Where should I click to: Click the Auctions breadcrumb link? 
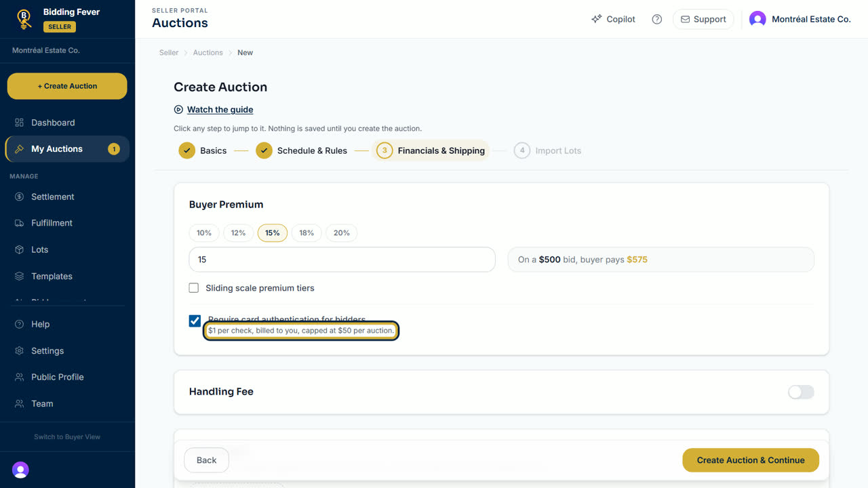tap(208, 52)
